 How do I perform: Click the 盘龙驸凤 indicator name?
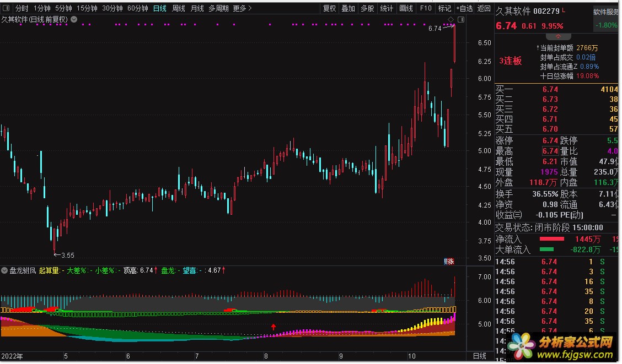tap(23, 270)
